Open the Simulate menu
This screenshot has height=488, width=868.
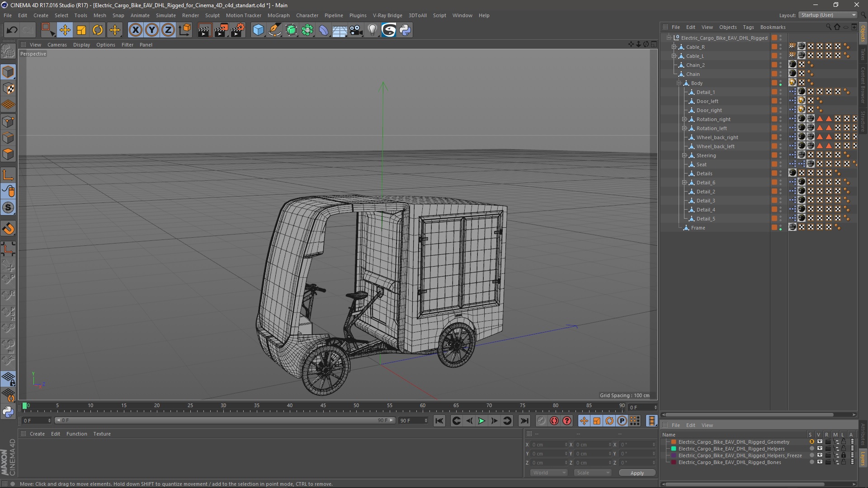point(165,15)
